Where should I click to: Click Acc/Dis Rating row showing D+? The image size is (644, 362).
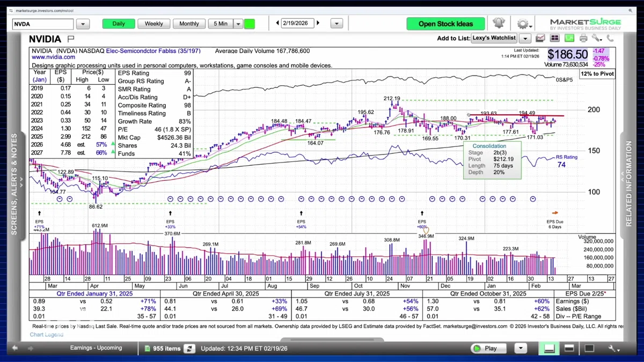[x=155, y=97]
